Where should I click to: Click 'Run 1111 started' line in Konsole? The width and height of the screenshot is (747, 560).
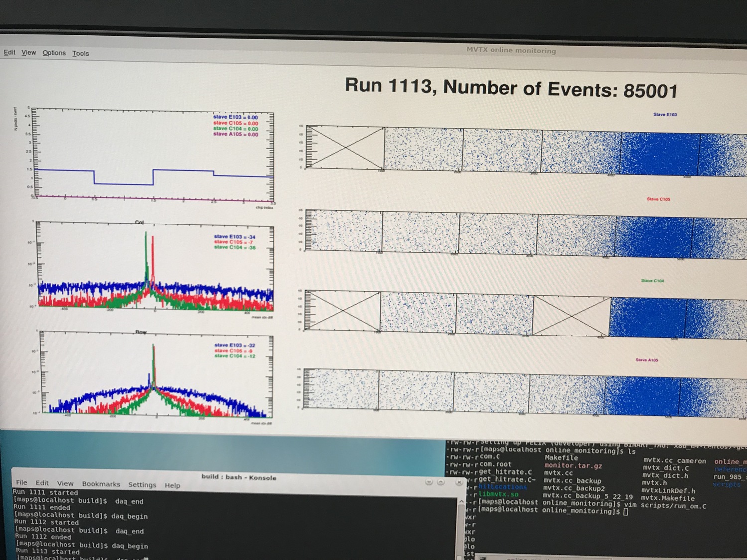pos(45,493)
